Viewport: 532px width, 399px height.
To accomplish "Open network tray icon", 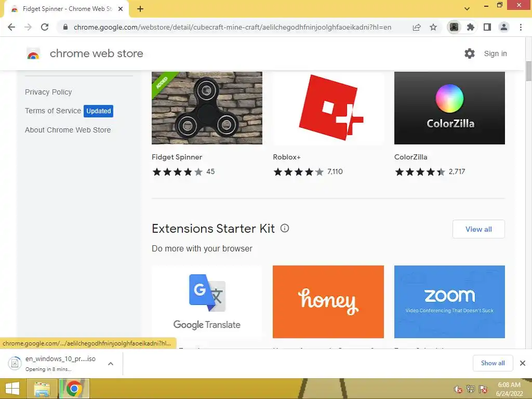I will (x=471, y=389).
